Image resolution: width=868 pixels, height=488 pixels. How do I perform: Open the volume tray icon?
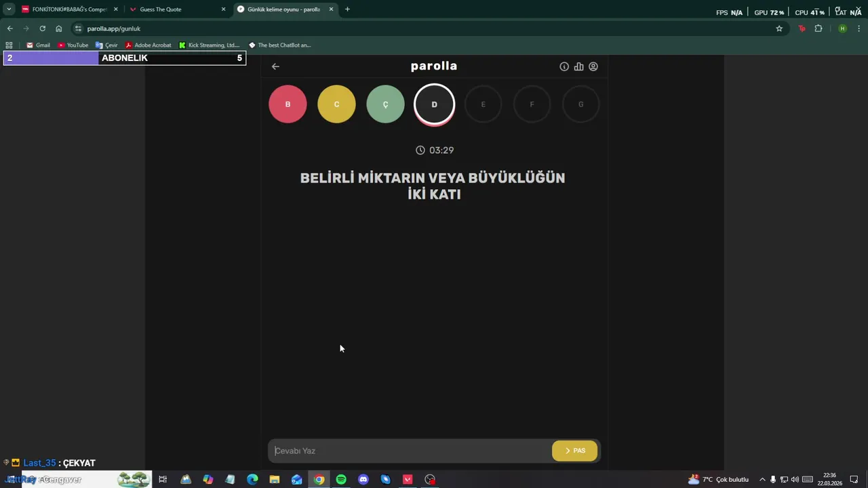[x=795, y=479]
